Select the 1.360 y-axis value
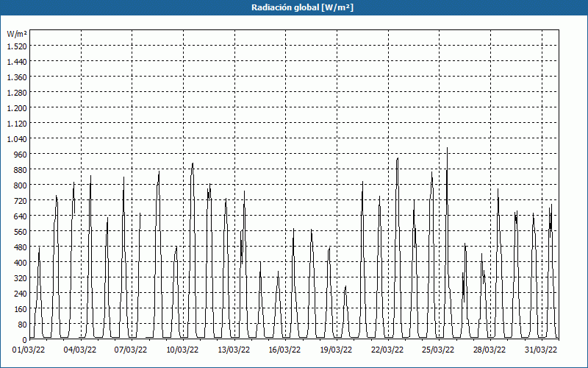 (17, 77)
